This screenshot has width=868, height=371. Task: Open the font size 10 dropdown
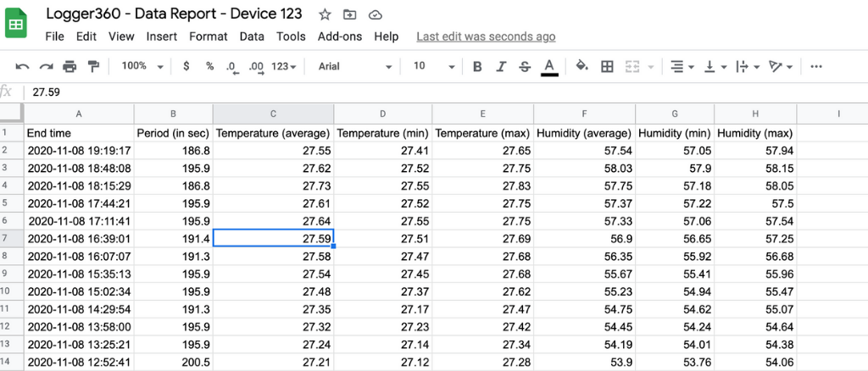click(433, 66)
